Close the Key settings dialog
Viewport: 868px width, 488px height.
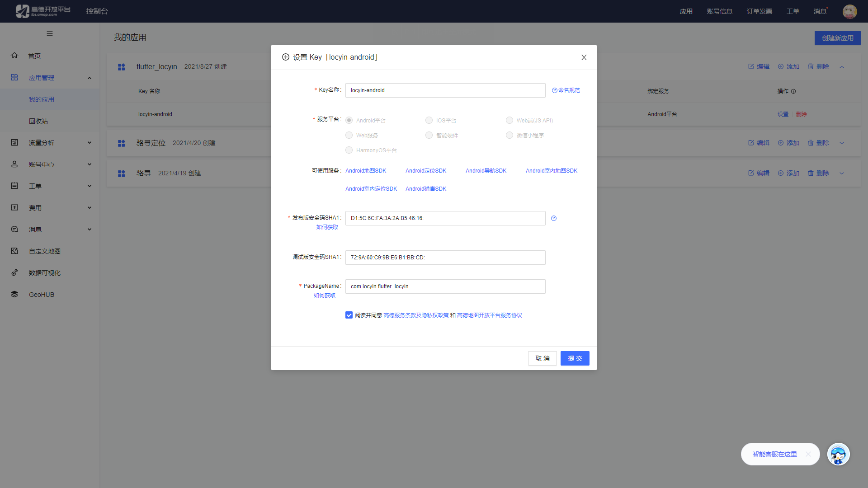point(584,57)
